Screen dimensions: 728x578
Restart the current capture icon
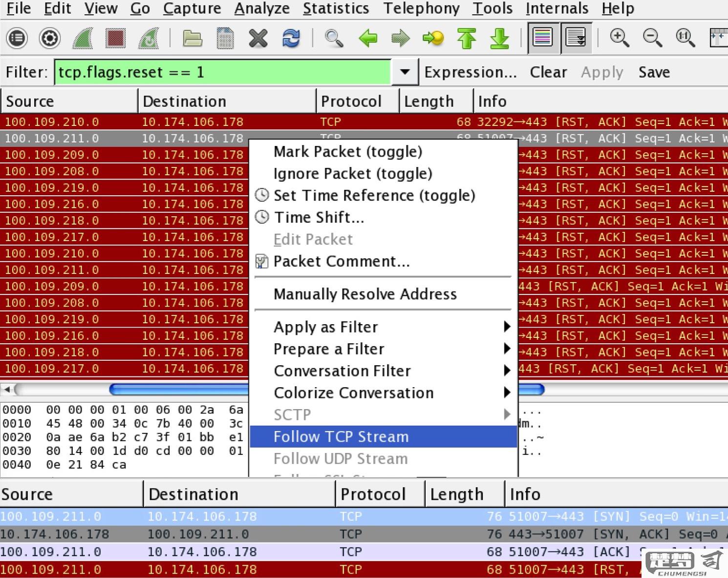point(149,38)
